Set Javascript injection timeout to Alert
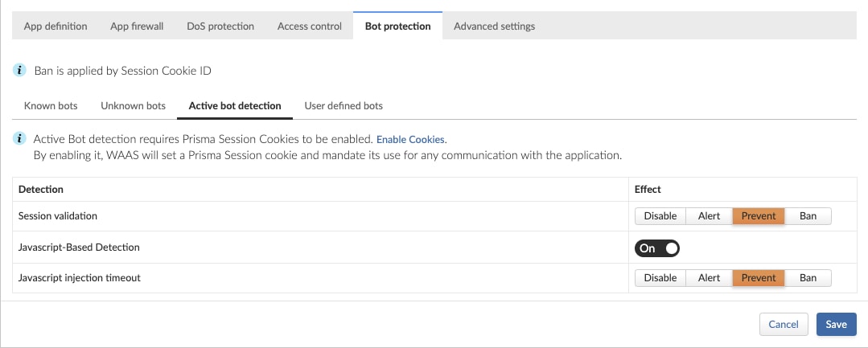868x348 pixels. point(710,278)
